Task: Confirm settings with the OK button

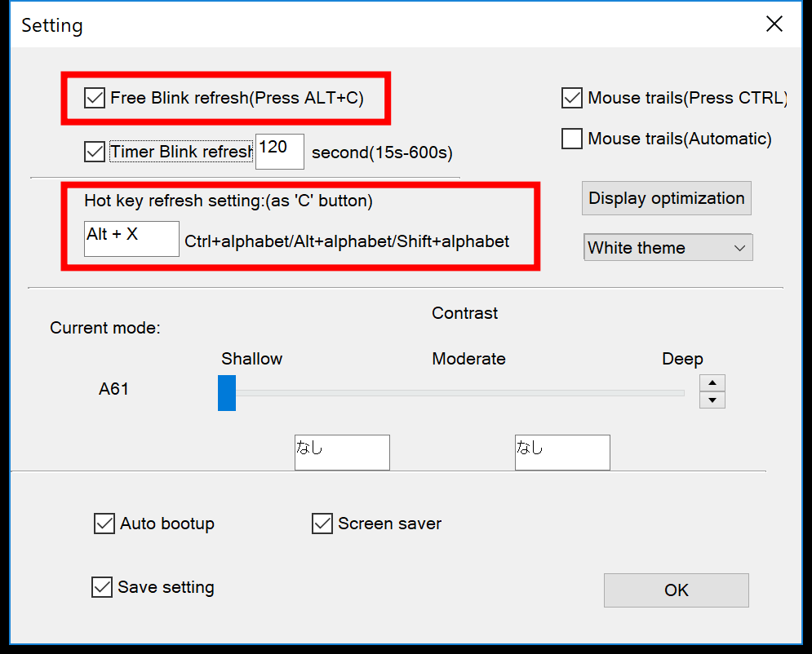Action: tap(677, 590)
